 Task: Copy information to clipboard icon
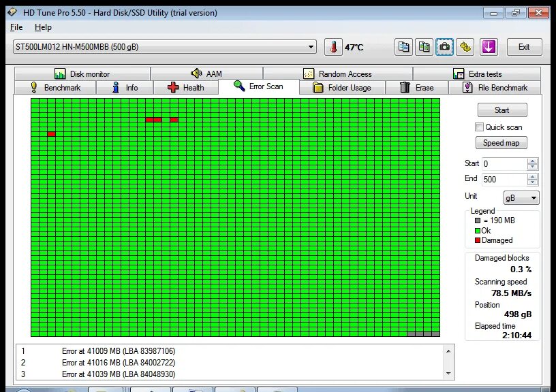(x=403, y=46)
